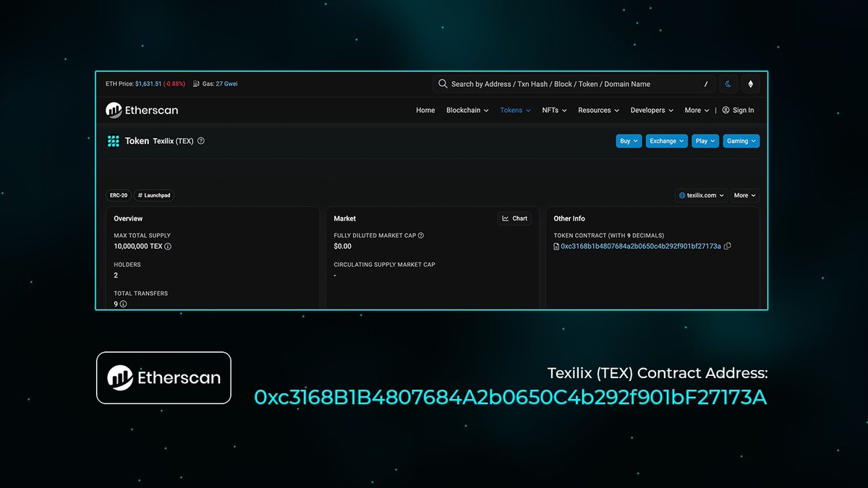The height and width of the screenshot is (488, 868).
Task: Open the Gaming dropdown
Action: tap(741, 141)
